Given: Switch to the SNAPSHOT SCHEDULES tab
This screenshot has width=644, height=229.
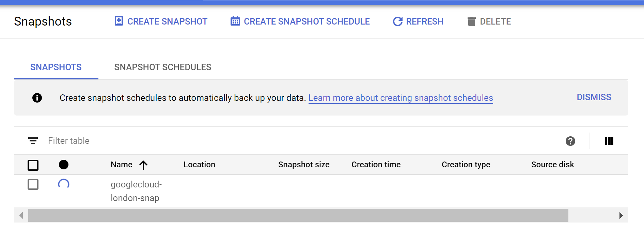Looking at the screenshot, I should click(x=163, y=67).
